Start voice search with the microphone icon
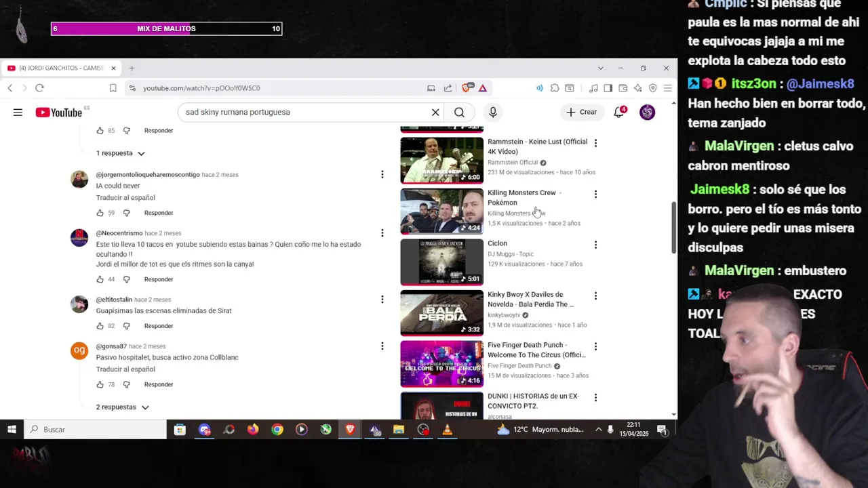 tap(493, 112)
